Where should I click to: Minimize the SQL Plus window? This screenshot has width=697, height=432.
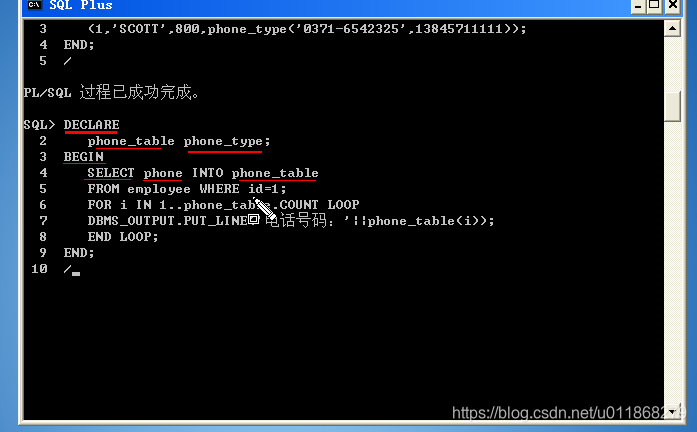pos(638,6)
